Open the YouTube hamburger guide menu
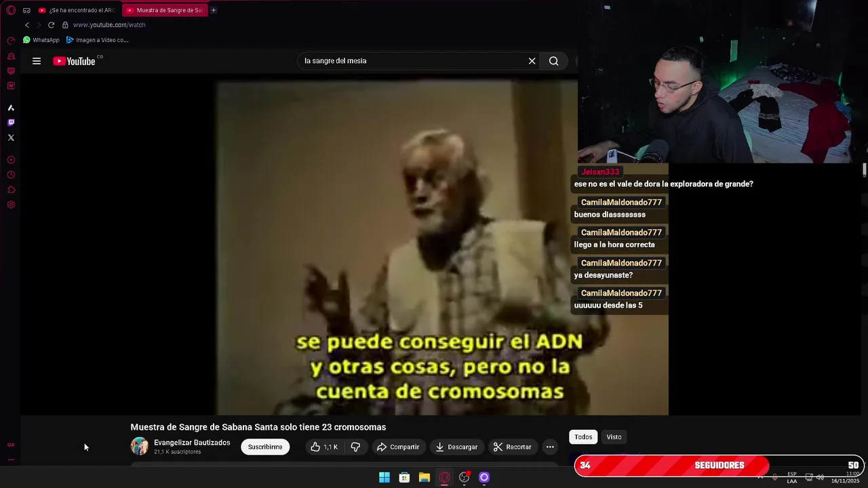868x488 pixels. click(x=37, y=61)
